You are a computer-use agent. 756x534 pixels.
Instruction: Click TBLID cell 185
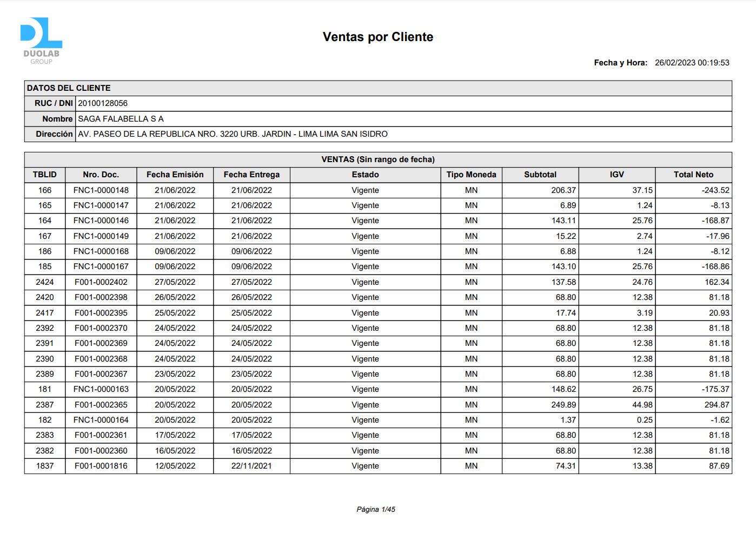(x=45, y=266)
